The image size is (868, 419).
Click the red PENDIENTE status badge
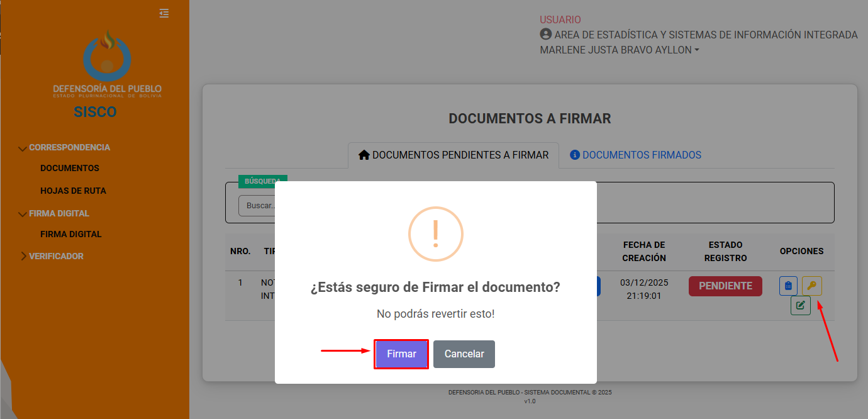(725, 286)
